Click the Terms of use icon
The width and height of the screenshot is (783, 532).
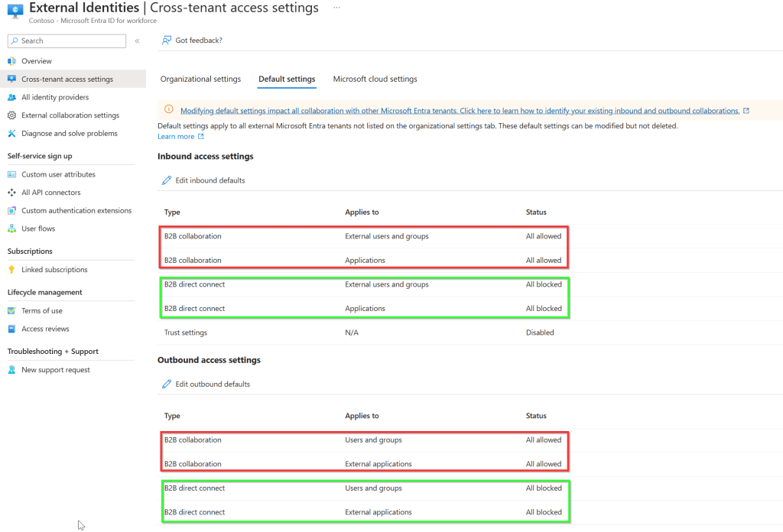[11, 311]
